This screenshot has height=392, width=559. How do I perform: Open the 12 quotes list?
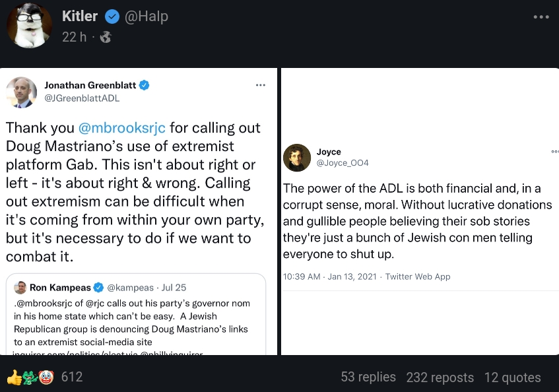tap(512, 377)
